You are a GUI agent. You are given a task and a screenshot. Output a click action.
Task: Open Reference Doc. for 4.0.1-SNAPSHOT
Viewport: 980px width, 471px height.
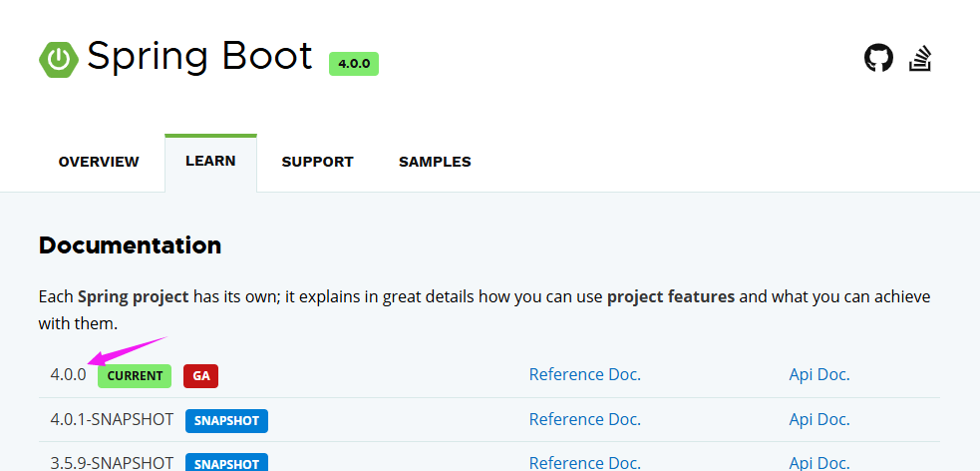[x=585, y=419]
